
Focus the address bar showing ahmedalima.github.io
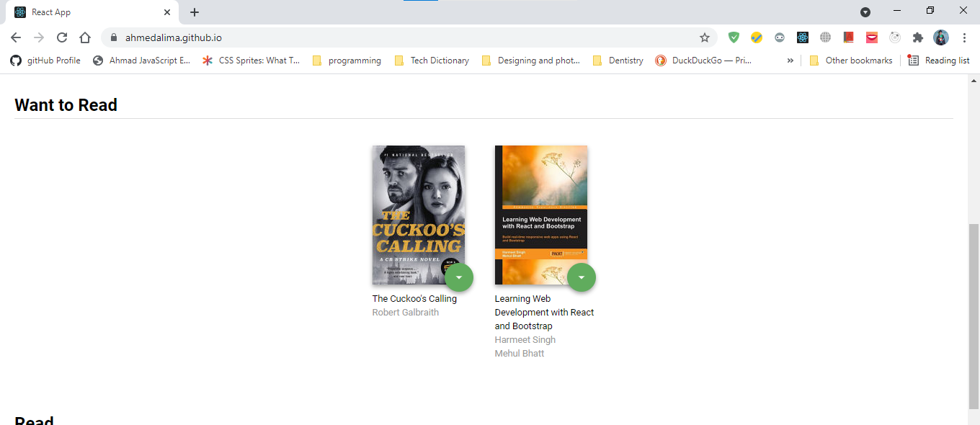tap(409, 37)
